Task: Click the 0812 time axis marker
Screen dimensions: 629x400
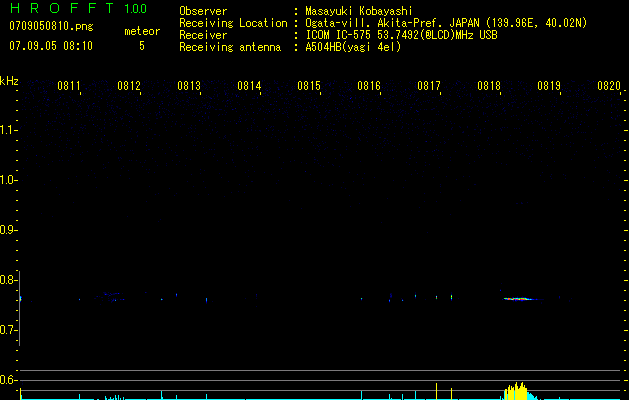Action: [x=129, y=85]
